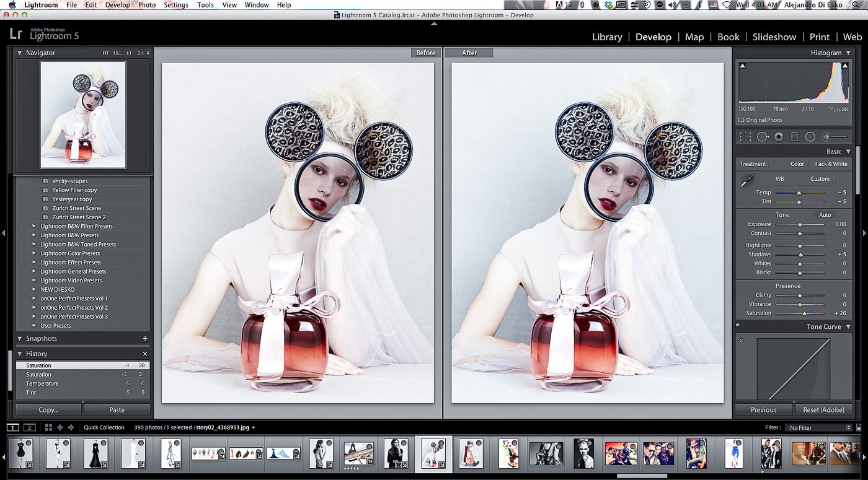Switch to the Slideshow module
Image resolution: width=868 pixels, height=480 pixels.
[x=774, y=37]
